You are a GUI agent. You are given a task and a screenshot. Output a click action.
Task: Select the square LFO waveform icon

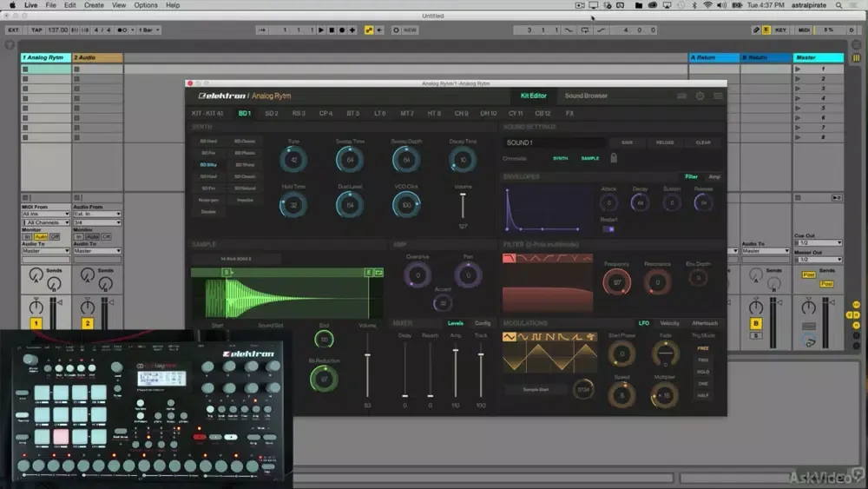(x=536, y=337)
